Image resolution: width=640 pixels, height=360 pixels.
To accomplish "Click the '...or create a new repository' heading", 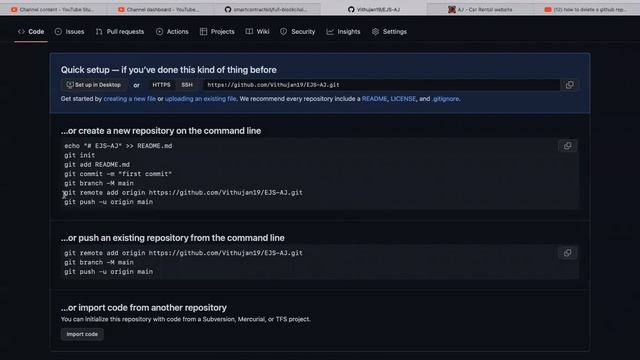I will (x=161, y=131).
